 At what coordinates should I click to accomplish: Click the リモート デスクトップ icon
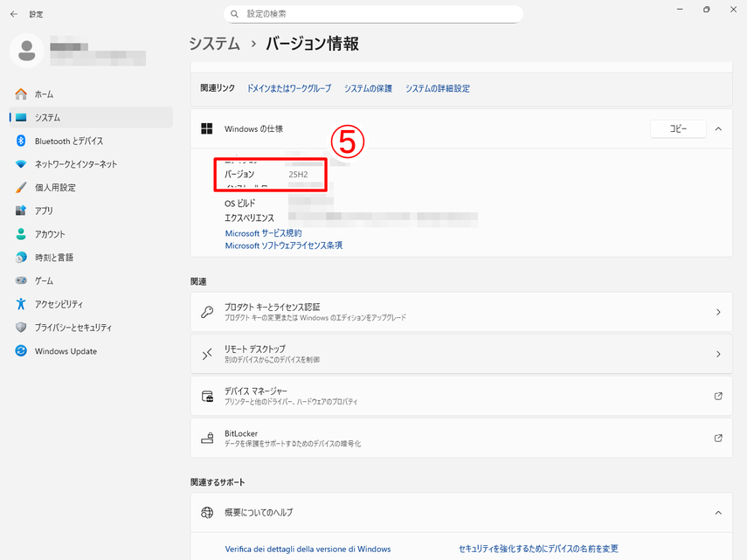click(x=207, y=354)
